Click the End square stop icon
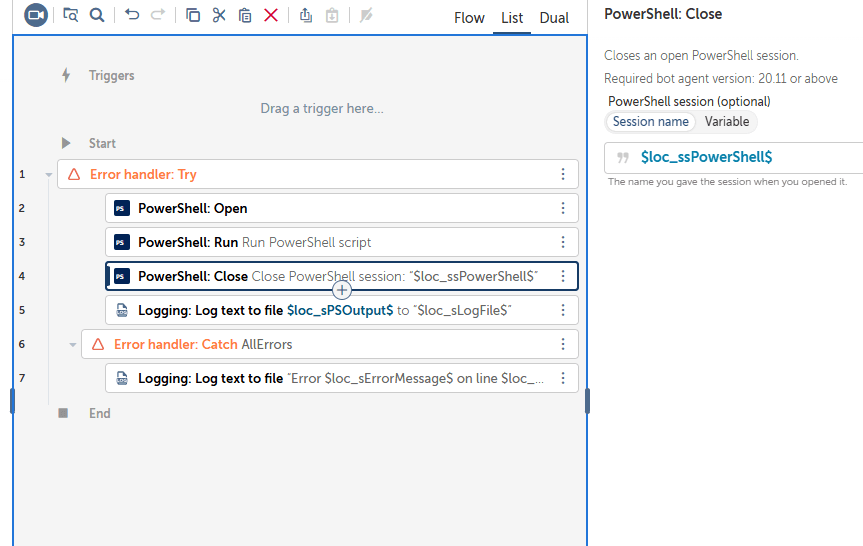Viewport: 863px width, 546px height. coord(63,413)
